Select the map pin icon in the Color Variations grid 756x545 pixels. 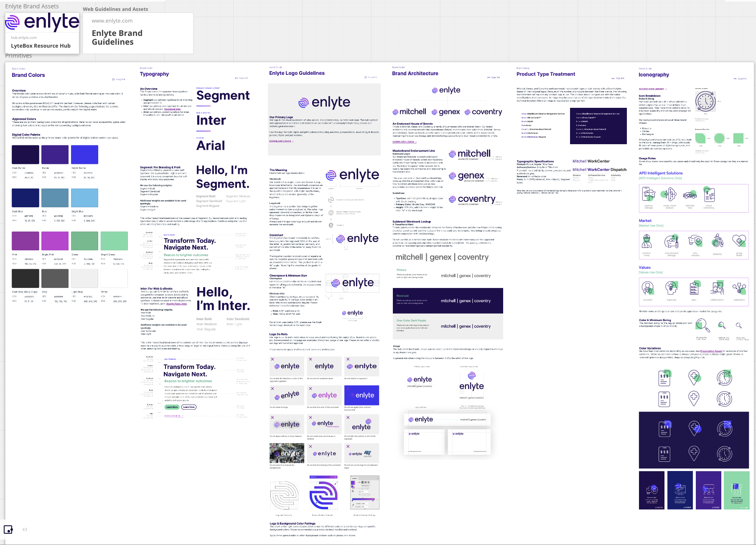coord(693,377)
